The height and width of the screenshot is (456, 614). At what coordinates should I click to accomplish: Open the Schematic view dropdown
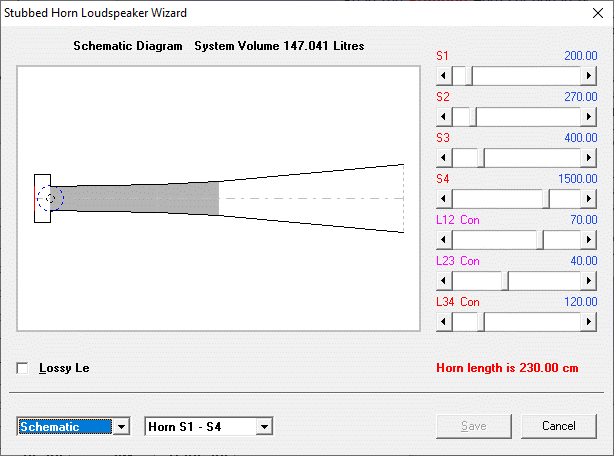pos(121,427)
